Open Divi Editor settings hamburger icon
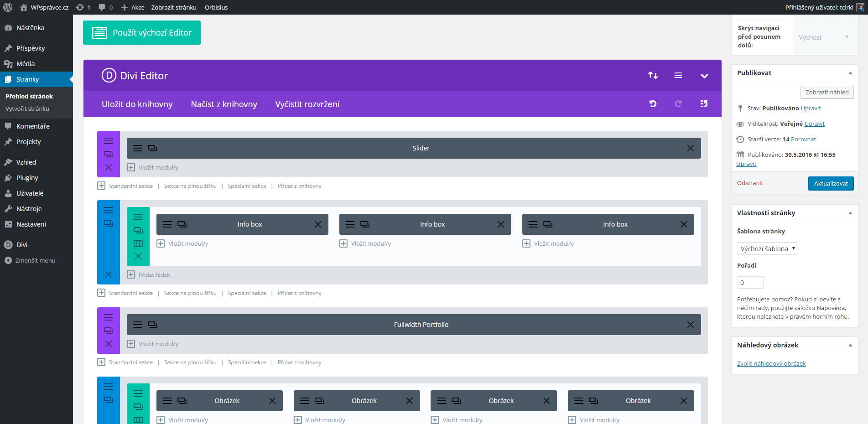This screenshot has width=868, height=424. [678, 76]
